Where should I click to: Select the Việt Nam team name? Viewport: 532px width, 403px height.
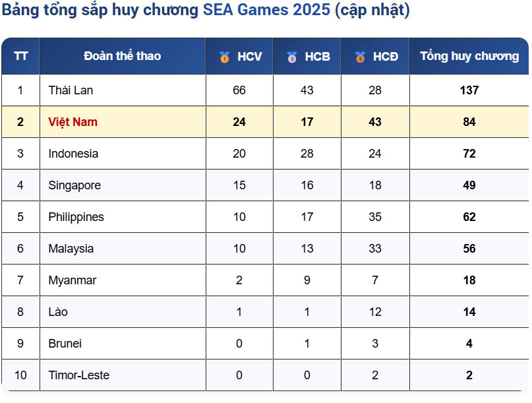73,122
